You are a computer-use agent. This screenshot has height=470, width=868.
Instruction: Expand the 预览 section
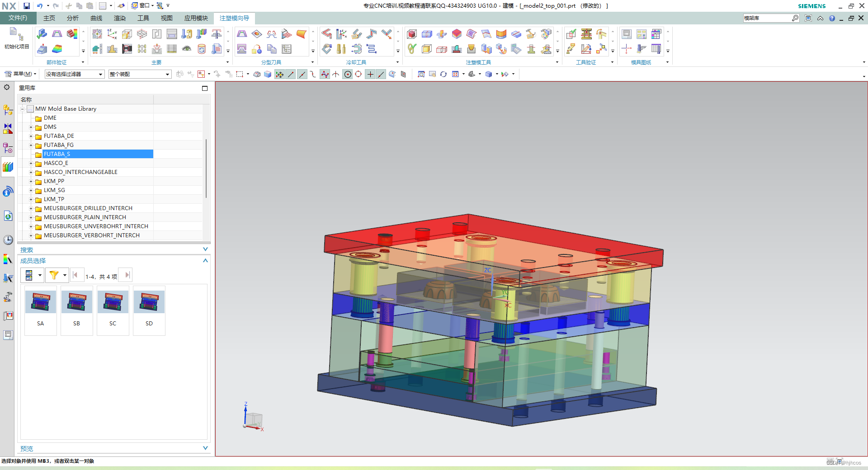pos(205,448)
